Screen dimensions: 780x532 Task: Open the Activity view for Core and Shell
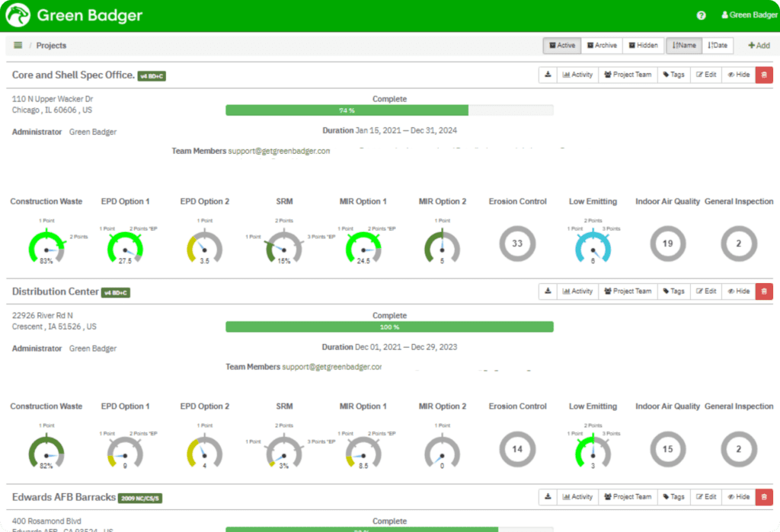(x=577, y=74)
